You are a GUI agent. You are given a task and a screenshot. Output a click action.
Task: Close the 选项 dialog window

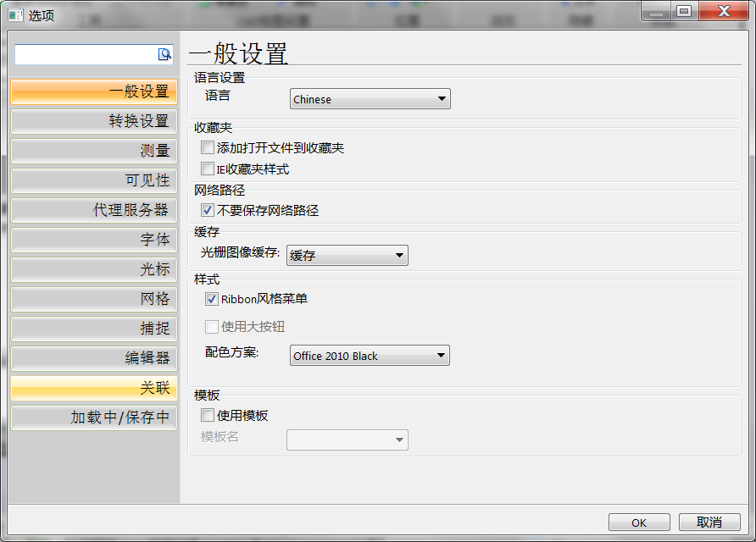coord(723,11)
